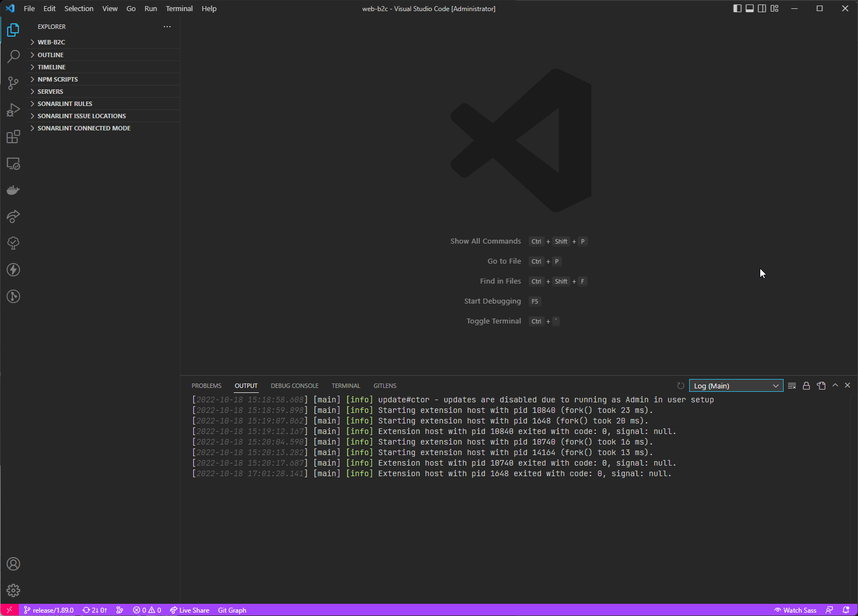
Task: Toggle the Output panel to maximize size
Action: click(835, 385)
